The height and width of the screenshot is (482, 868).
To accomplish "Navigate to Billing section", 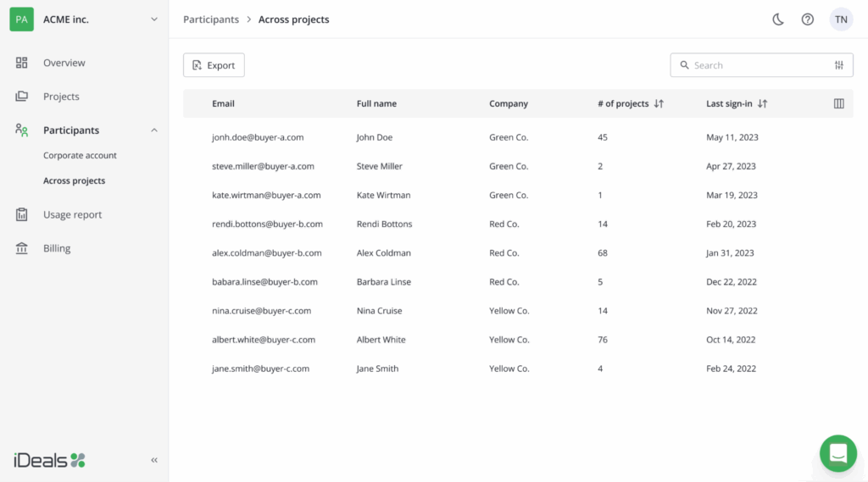I will [57, 248].
